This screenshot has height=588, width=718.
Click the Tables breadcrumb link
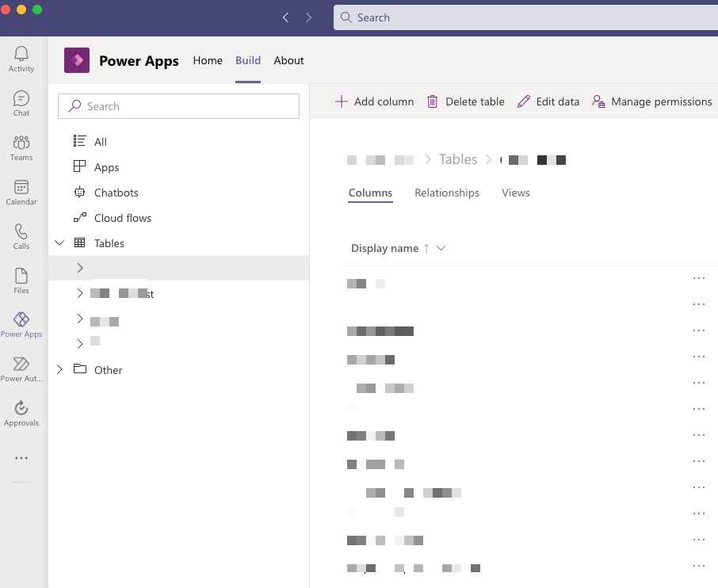458,159
